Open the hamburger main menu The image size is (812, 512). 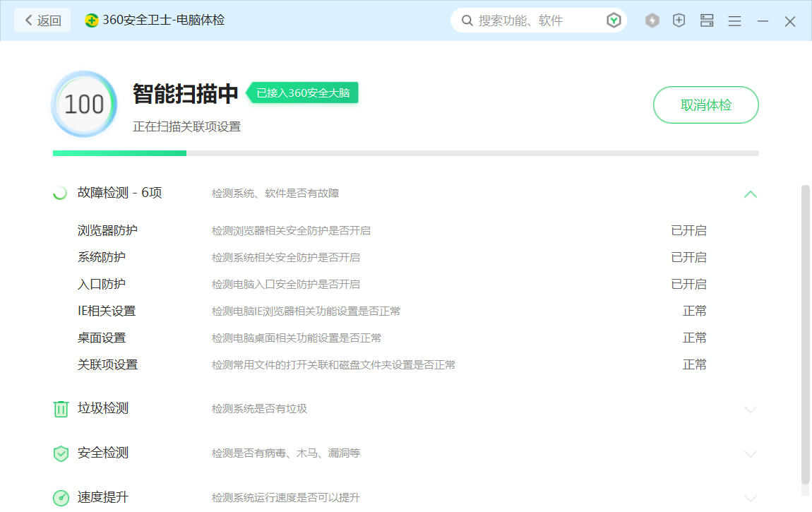pyautogui.click(x=734, y=21)
